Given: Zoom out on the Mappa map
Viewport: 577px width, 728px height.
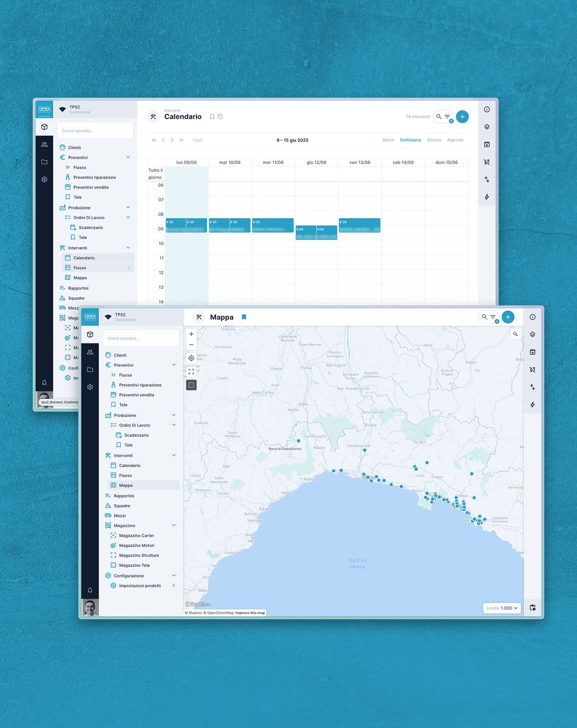Looking at the screenshot, I should [x=191, y=345].
